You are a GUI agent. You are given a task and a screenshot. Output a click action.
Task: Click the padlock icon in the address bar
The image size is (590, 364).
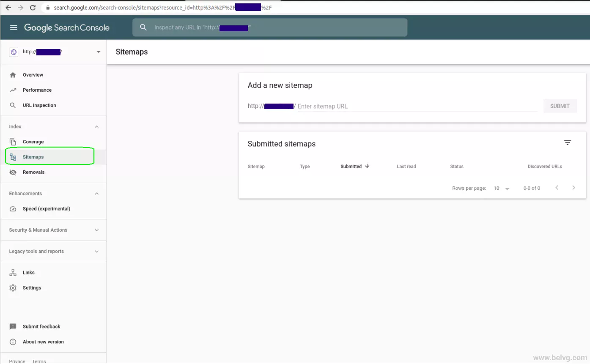click(x=48, y=8)
